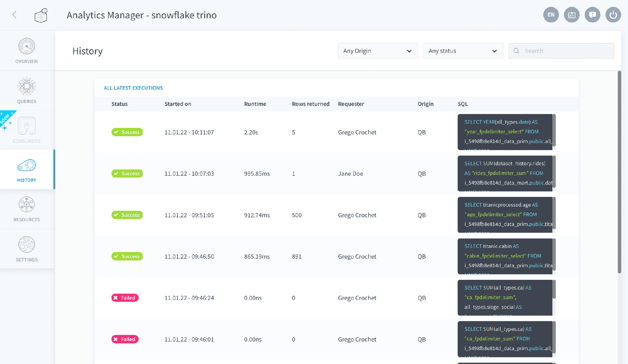Open the QUERIES menu label
This screenshot has height=364, width=628.
tap(27, 101)
